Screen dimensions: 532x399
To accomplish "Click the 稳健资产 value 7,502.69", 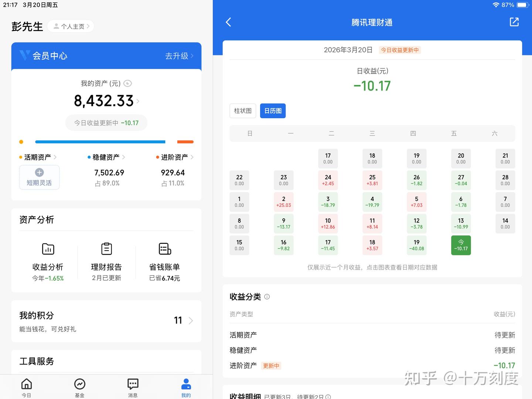I will pos(109,173).
